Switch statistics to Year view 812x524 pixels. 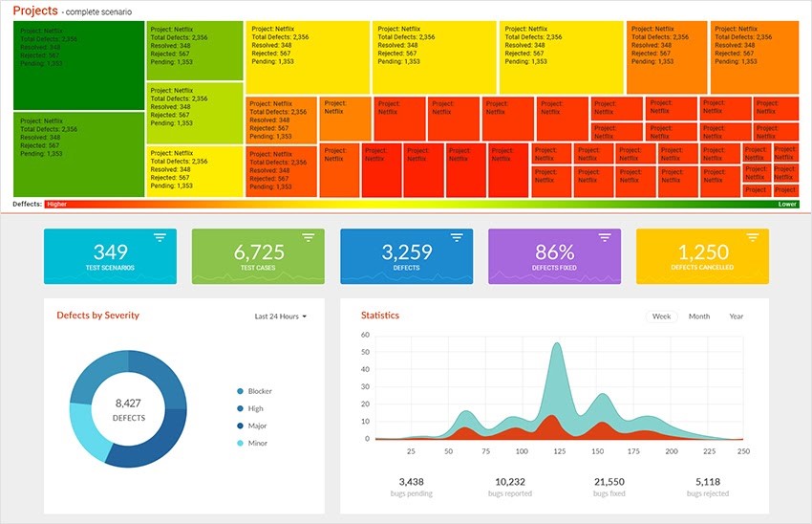tap(736, 317)
